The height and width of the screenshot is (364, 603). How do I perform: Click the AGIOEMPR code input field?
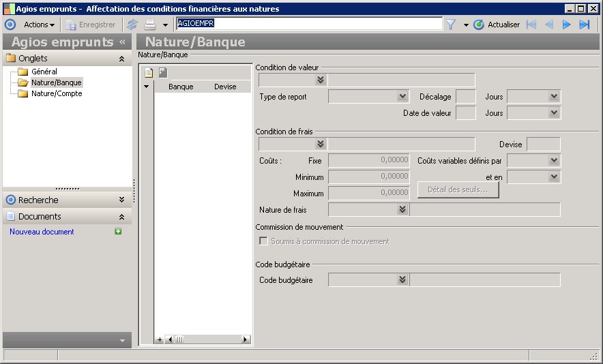coord(308,24)
